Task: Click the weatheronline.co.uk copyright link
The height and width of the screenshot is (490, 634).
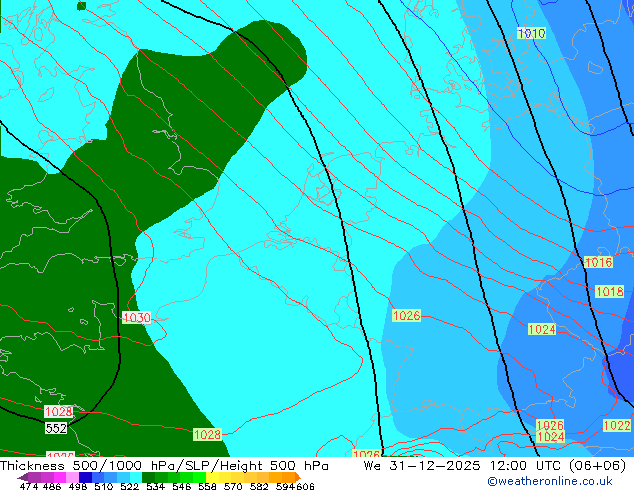Action: click(x=550, y=481)
